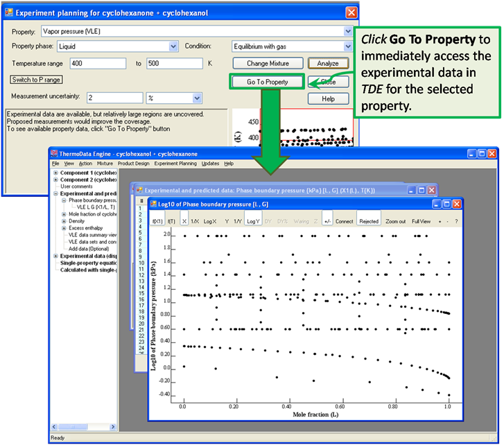Viewport: 504px width, 445px height.
Task: Open the Mixture menu
Action: click(x=105, y=164)
